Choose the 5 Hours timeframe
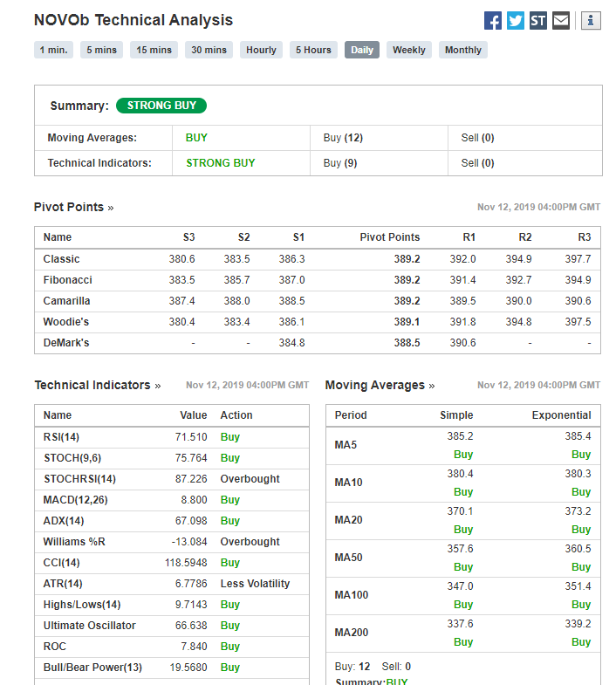The width and height of the screenshot is (616, 685). pyautogui.click(x=313, y=50)
